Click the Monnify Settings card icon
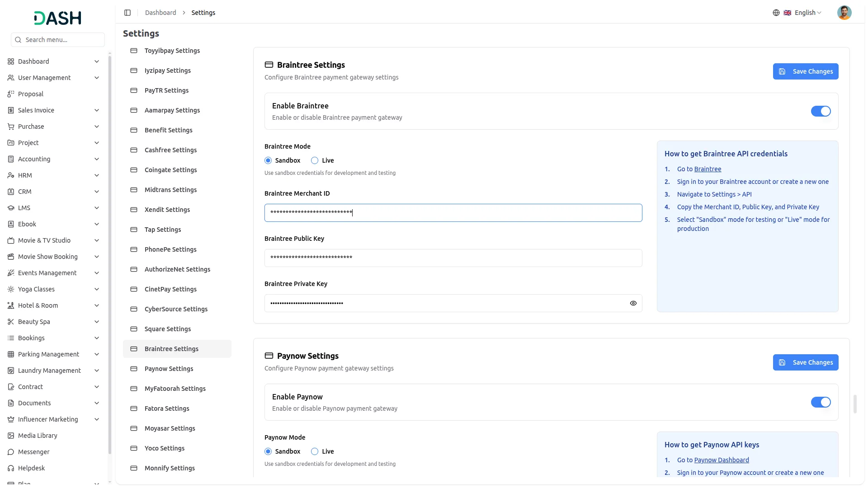868x488 pixels. pyautogui.click(x=134, y=468)
